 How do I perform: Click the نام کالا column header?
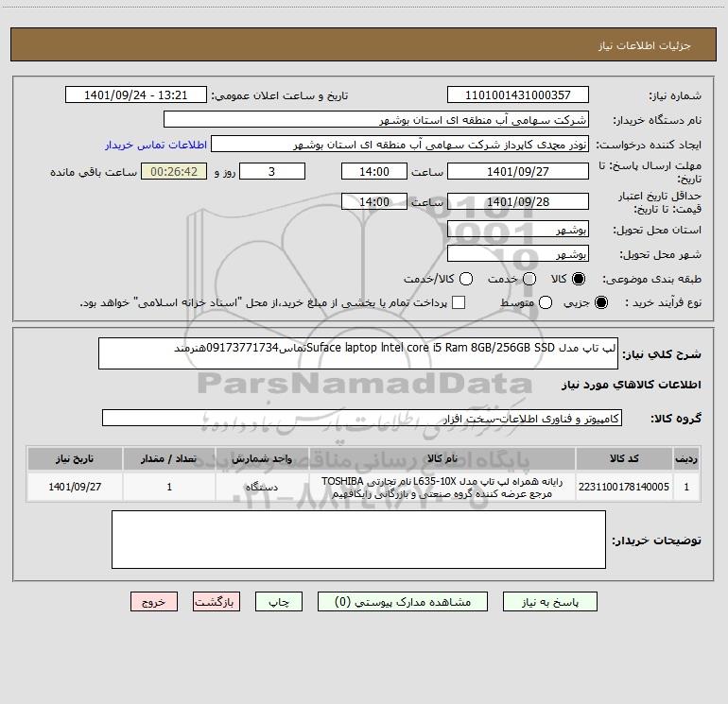click(x=442, y=458)
